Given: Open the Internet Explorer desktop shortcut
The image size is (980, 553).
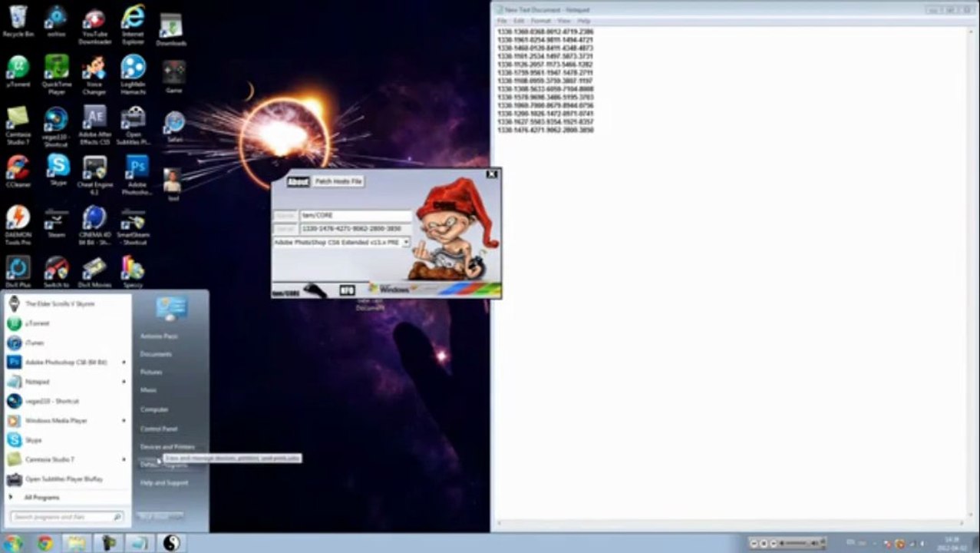Looking at the screenshot, I should (x=133, y=25).
